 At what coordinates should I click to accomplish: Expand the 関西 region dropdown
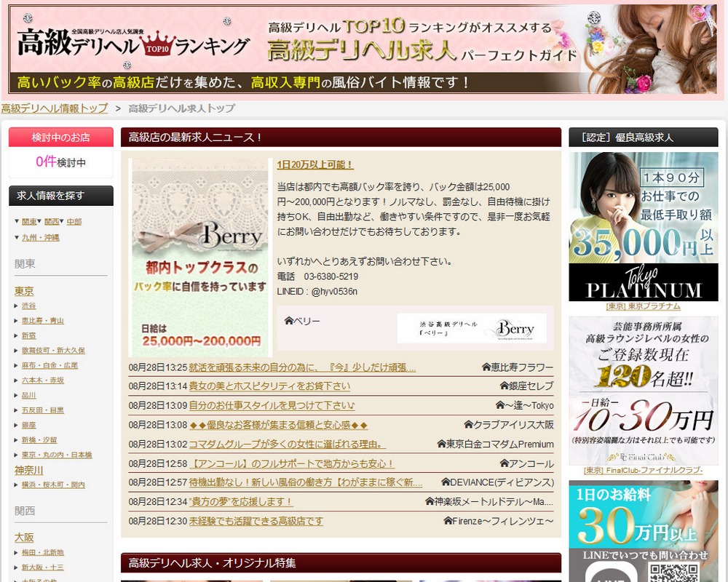pyautogui.click(x=52, y=221)
